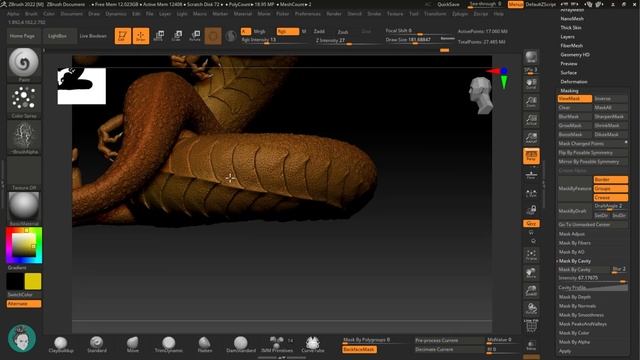Expand the FiberMesh section
The image size is (640, 360).
click(571, 46)
